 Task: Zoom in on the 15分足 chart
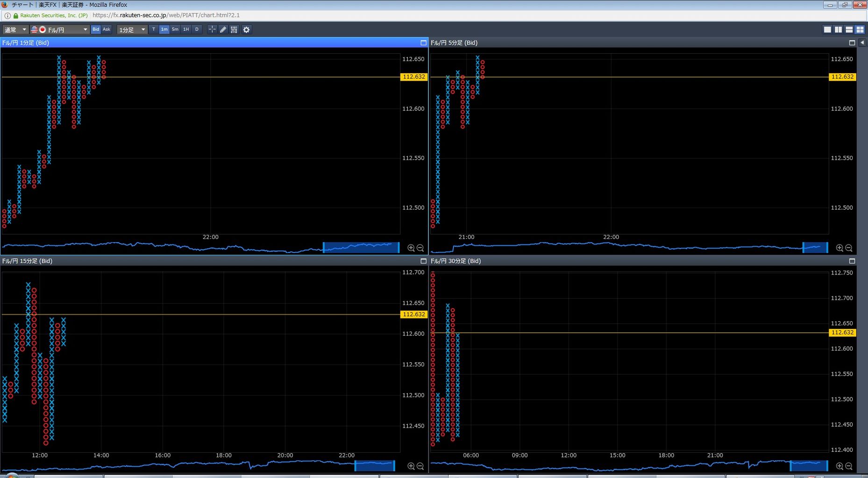(x=411, y=466)
